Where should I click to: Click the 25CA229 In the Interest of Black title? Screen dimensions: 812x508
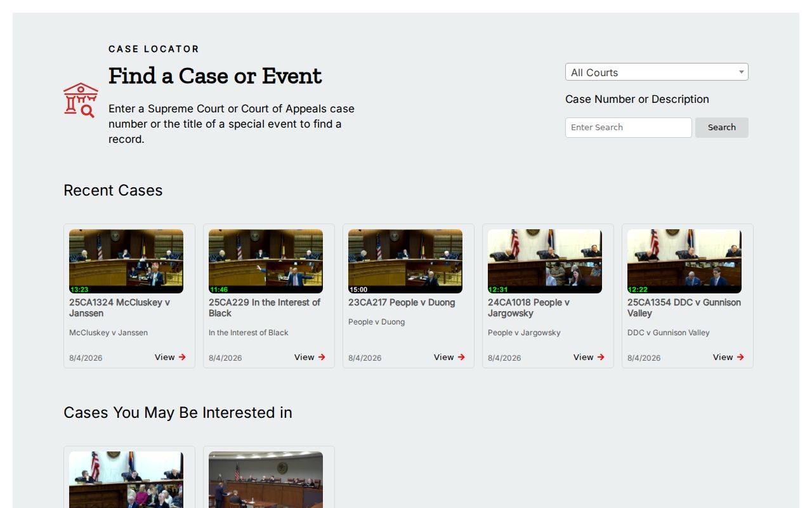[x=265, y=308]
